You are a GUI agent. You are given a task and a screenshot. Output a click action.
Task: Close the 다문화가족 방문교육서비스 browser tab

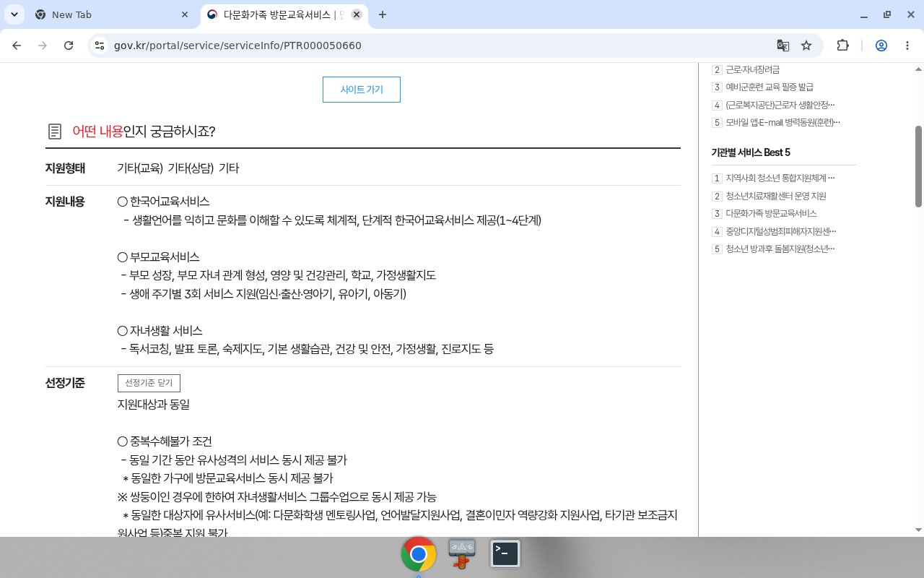tap(356, 14)
